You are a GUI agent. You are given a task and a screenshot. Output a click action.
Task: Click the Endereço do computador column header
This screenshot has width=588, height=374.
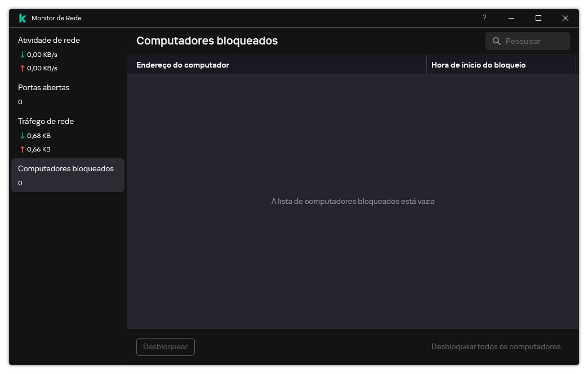coord(182,65)
